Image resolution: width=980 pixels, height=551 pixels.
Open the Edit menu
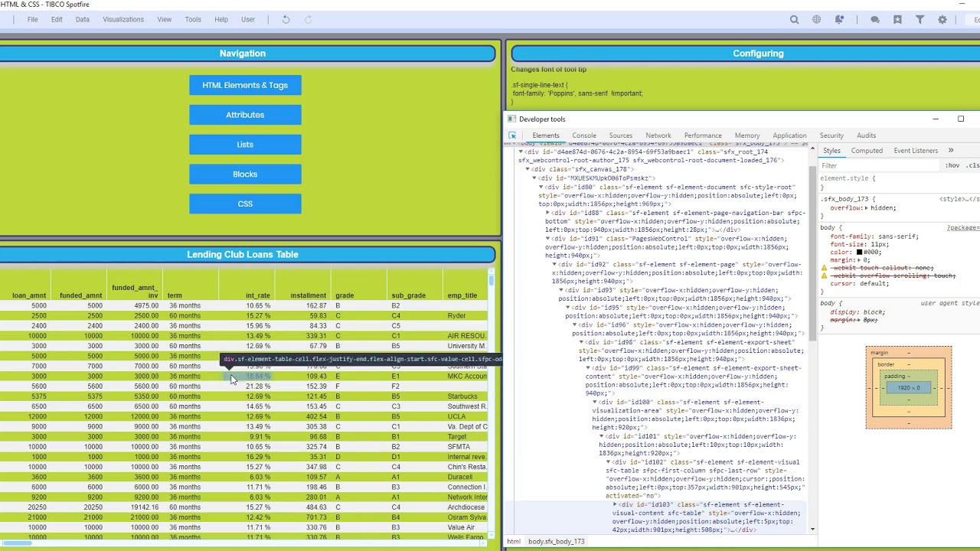[57, 20]
